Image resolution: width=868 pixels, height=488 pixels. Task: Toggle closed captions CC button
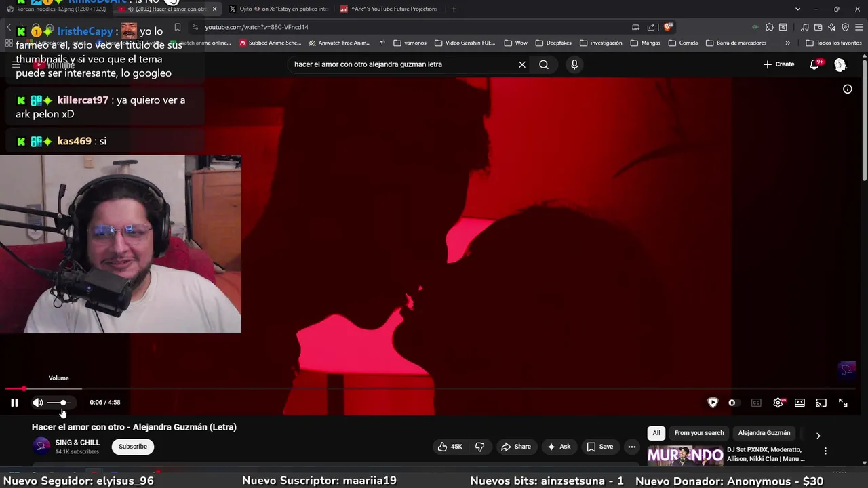click(x=756, y=403)
